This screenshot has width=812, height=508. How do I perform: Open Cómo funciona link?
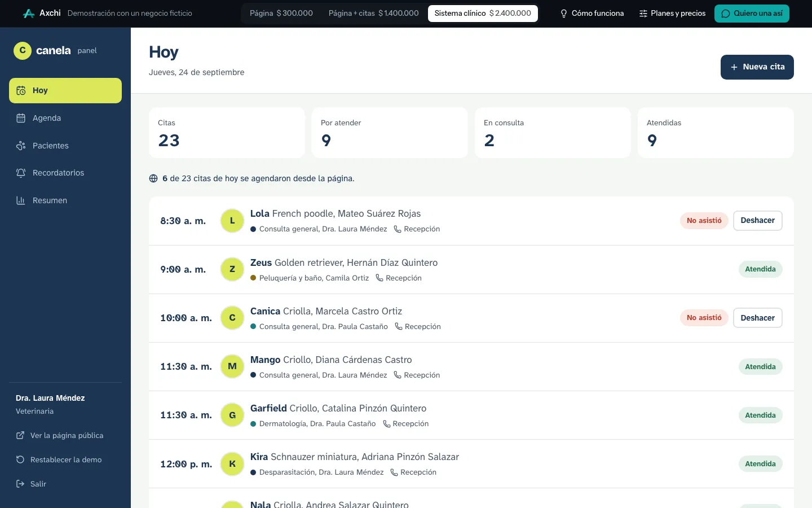[x=592, y=14]
